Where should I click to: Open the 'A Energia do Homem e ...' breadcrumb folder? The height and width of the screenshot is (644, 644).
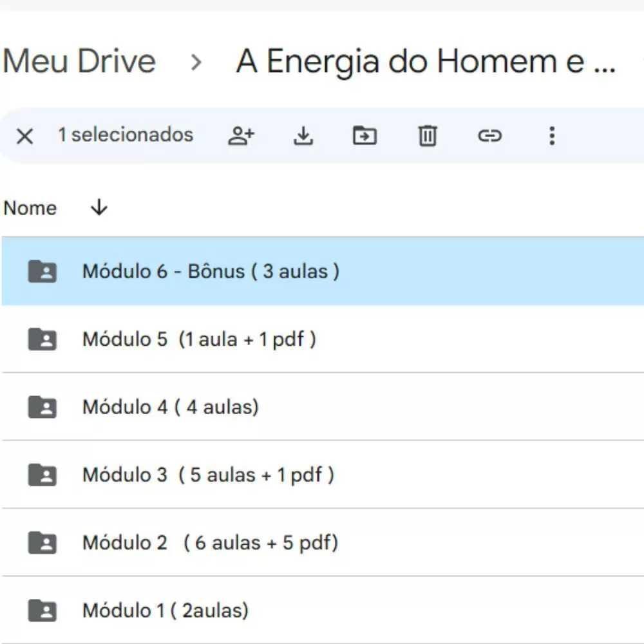click(x=426, y=62)
